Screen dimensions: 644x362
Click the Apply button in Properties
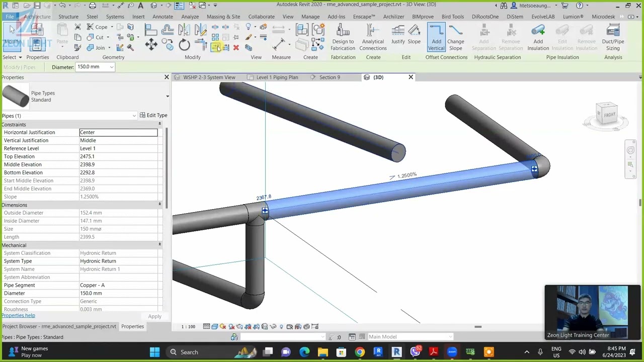click(x=154, y=317)
